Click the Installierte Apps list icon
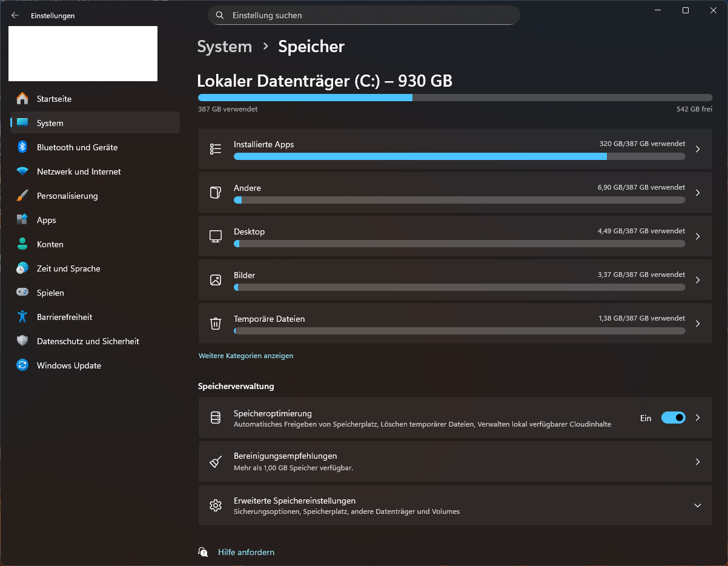This screenshot has height=566, width=728. tap(216, 148)
